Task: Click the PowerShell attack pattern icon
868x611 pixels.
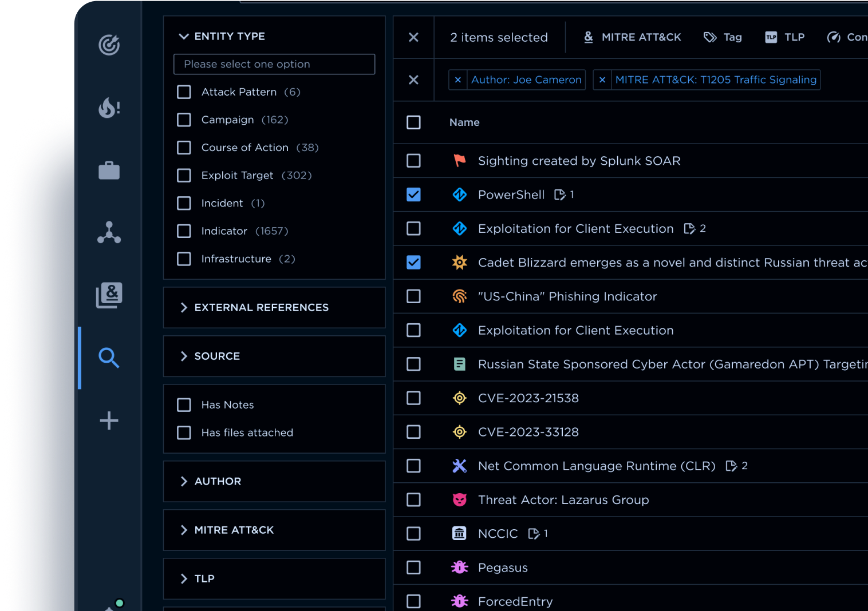Action: tap(460, 195)
